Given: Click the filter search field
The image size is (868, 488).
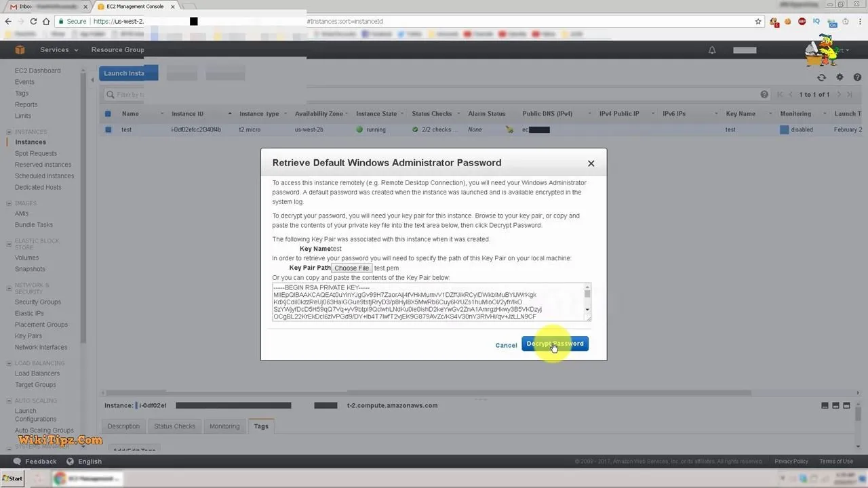Looking at the screenshot, I should click(434, 95).
